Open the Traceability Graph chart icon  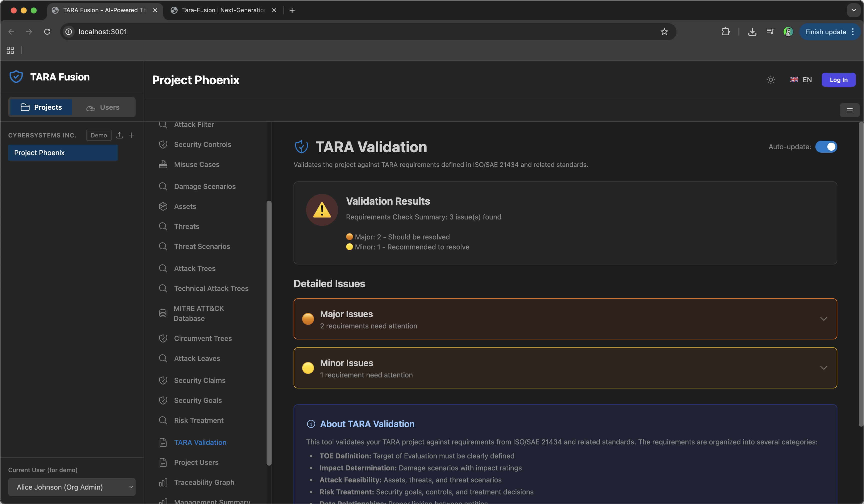click(x=163, y=482)
